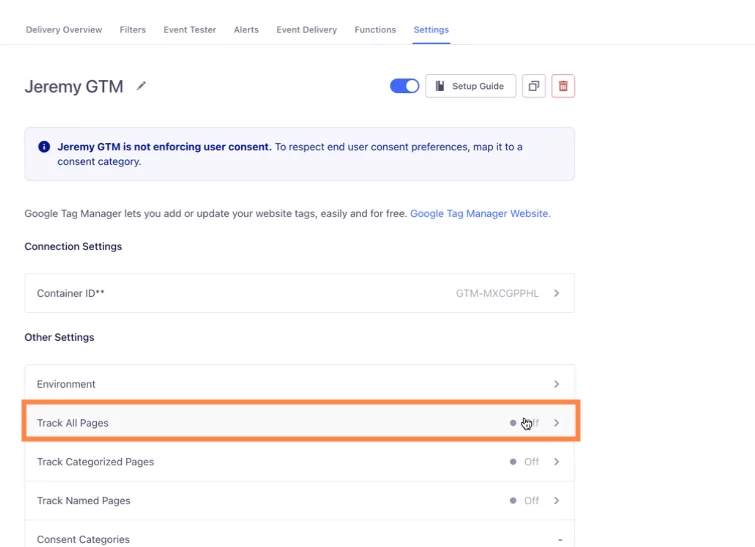Screen dimensions: 755x547
Task: Click the Track Categorized Pages label
Action: [95, 462]
